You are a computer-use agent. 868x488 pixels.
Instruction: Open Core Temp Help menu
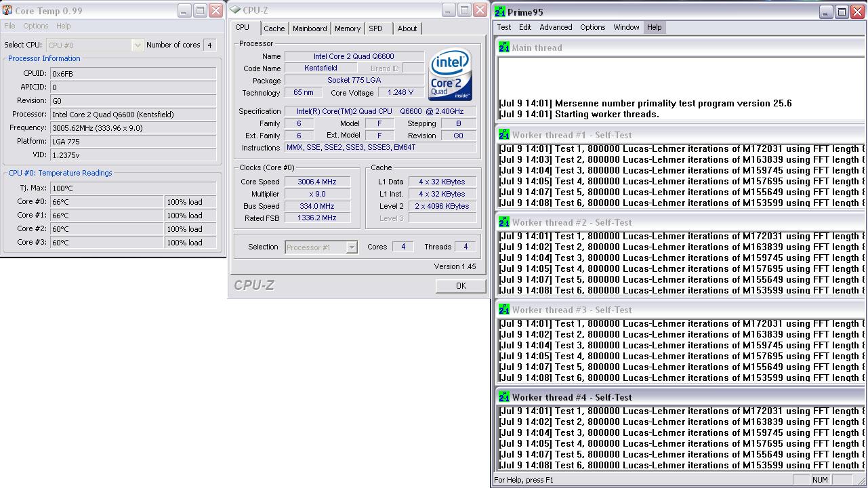pos(63,26)
